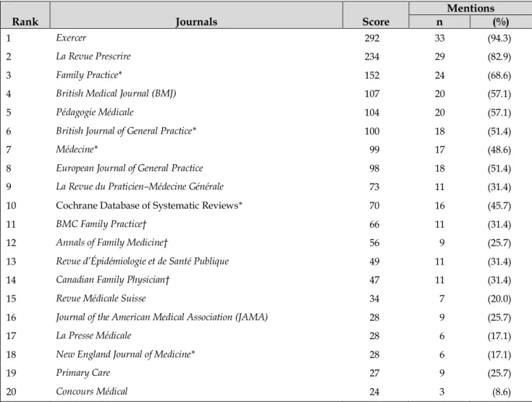This screenshot has height=402, width=532.
Task: Click score 66 for BMC Family Practice
Action: 374,224
